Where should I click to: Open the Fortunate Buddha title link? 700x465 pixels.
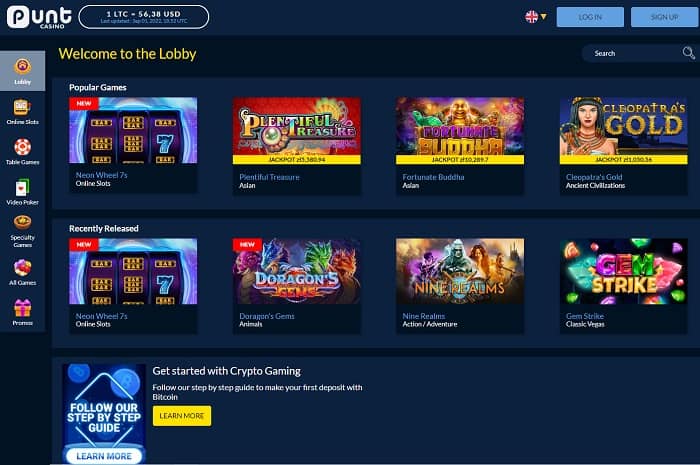[433, 177]
